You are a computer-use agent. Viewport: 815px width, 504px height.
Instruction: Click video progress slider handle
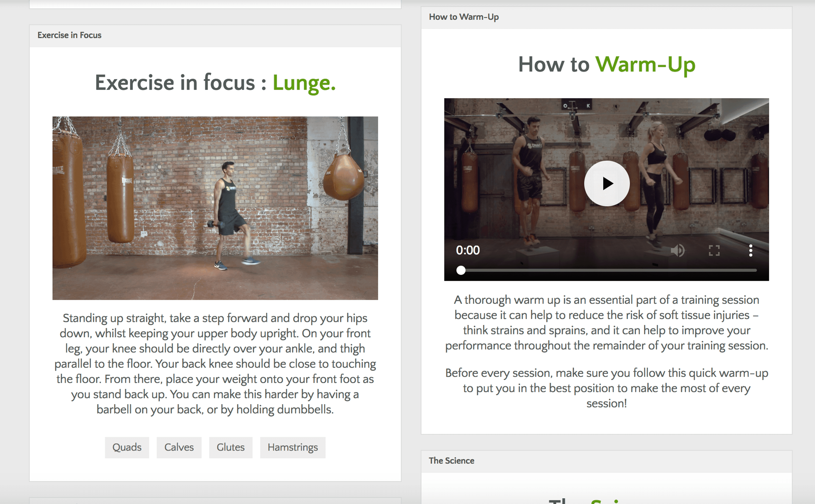[x=461, y=270]
